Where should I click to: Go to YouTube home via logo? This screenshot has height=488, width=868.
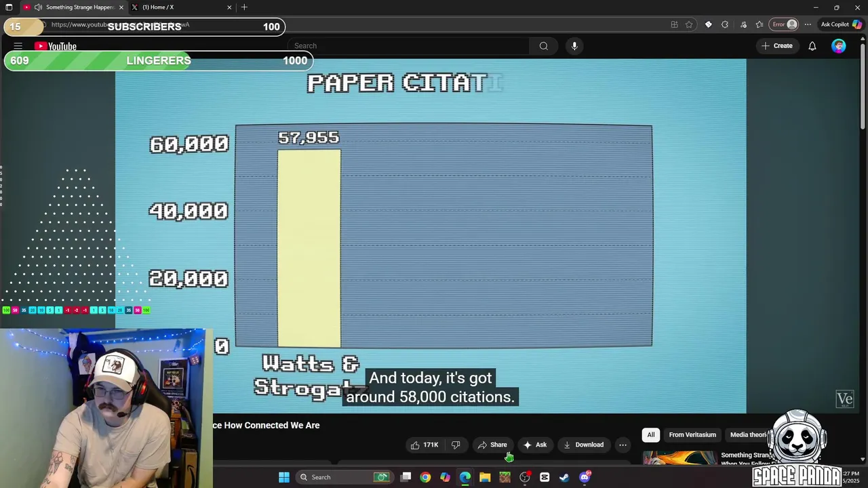[56, 46]
